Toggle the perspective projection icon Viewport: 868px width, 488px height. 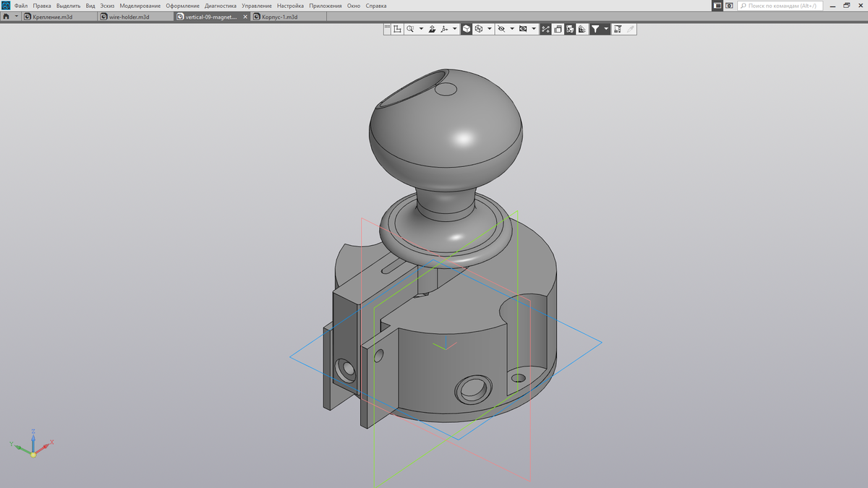[558, 29]
